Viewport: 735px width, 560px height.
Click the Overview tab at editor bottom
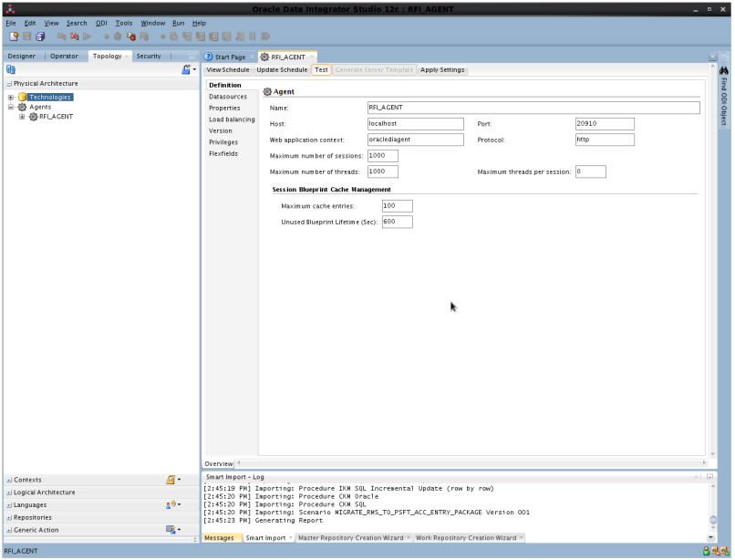[x=219, y=464]
